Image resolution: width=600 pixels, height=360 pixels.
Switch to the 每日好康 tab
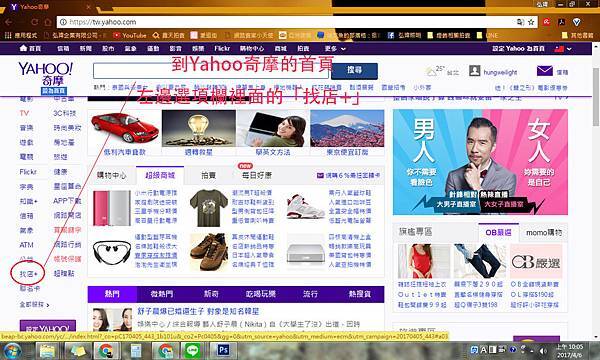pos(256,175)
